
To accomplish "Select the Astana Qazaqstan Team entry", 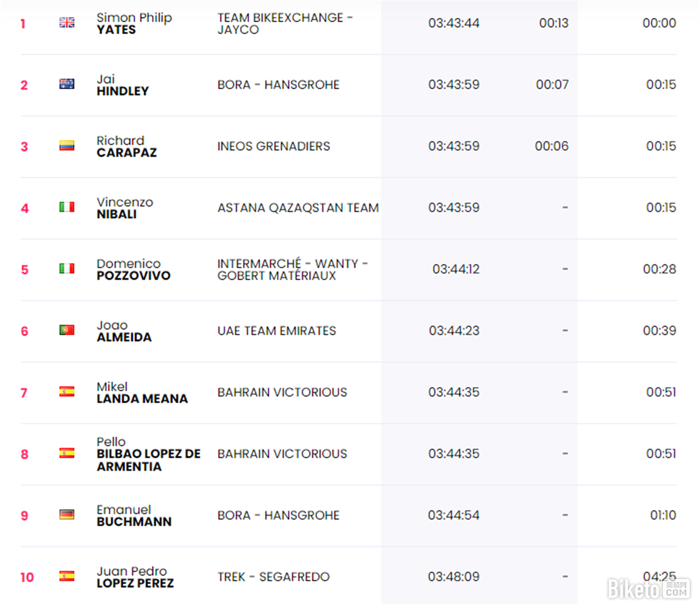I will point(298,208).
